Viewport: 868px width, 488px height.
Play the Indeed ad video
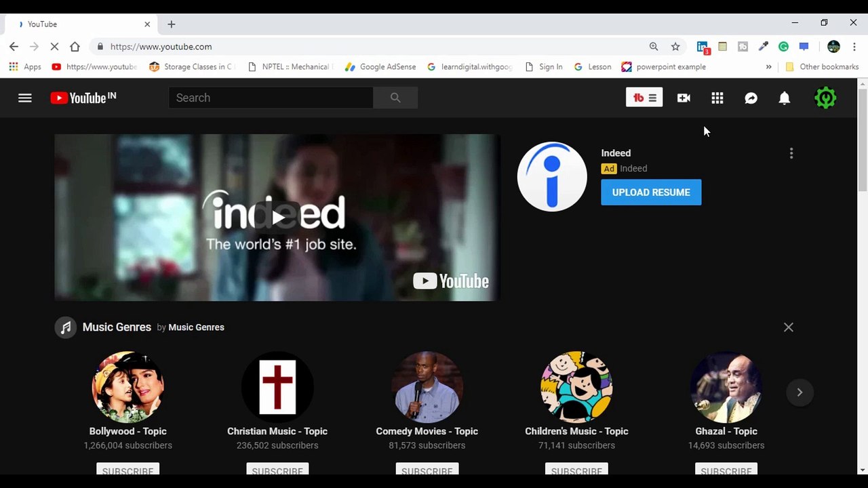coord(278,218)
